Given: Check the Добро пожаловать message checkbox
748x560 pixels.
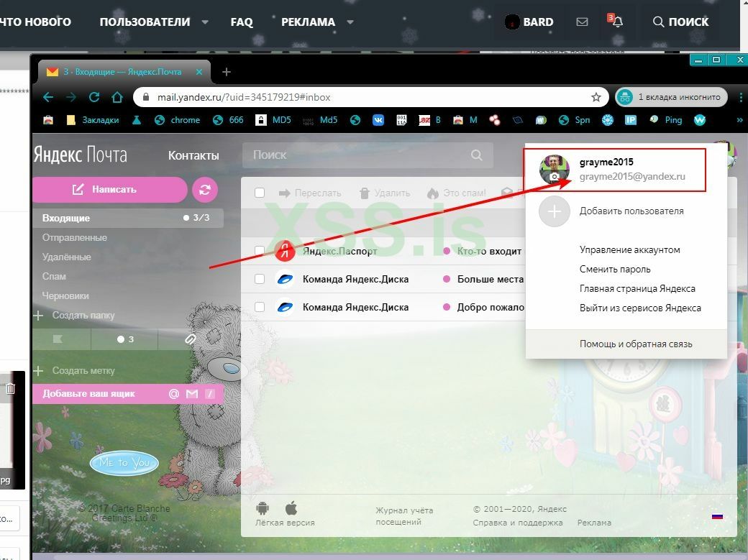Looking at the screenshot, I should pos(260,307).
